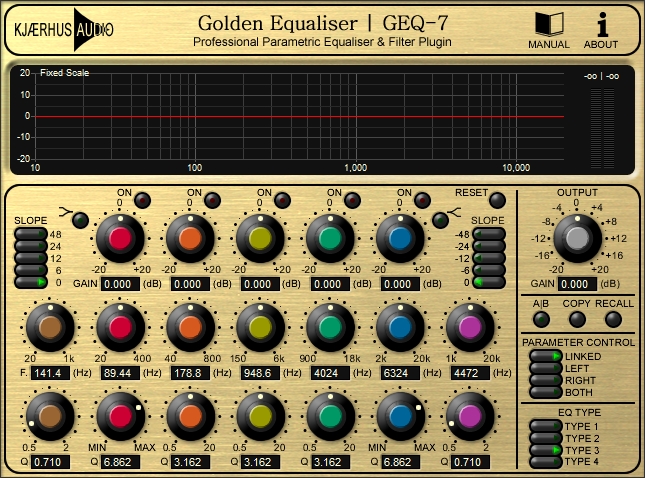Click the RESET button

[x=497, y=200]
